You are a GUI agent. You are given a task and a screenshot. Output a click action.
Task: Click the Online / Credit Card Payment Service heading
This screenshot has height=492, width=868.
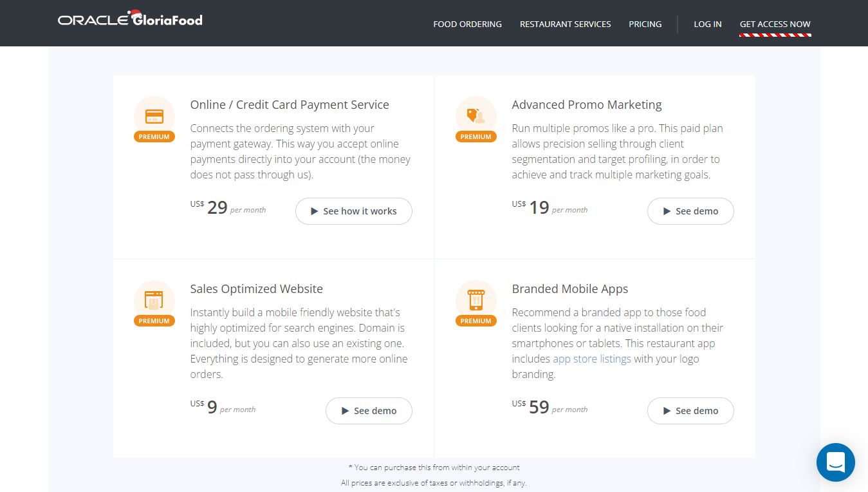290,105
